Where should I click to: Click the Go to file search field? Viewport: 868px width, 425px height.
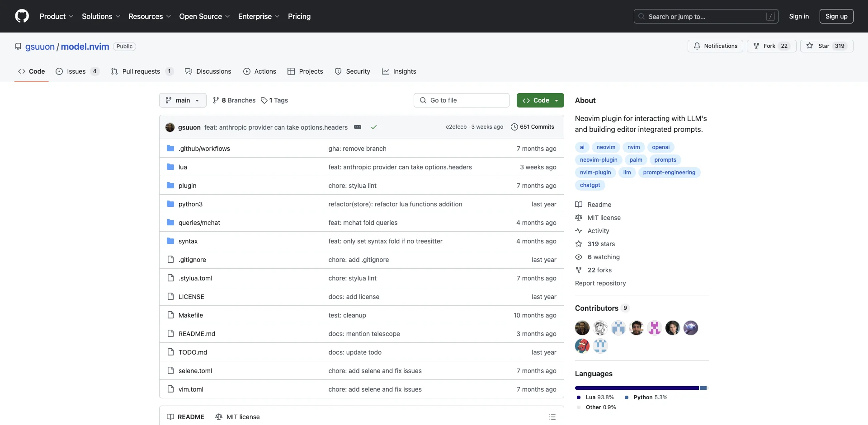[462, 100]
